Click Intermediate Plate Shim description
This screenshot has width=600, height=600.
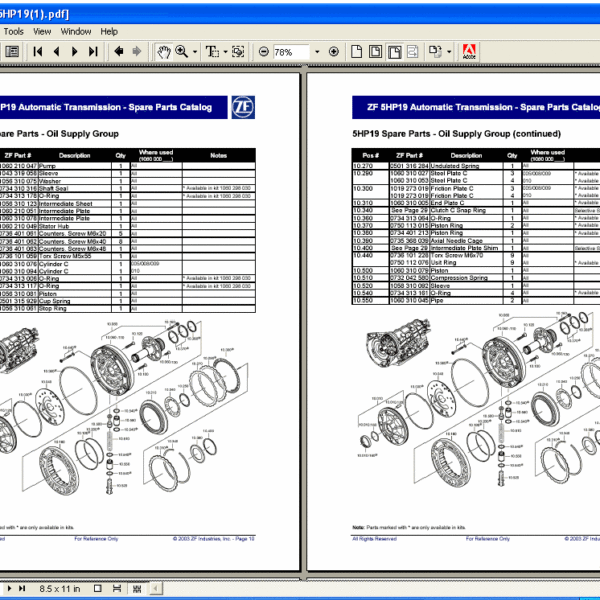point(464,248)
